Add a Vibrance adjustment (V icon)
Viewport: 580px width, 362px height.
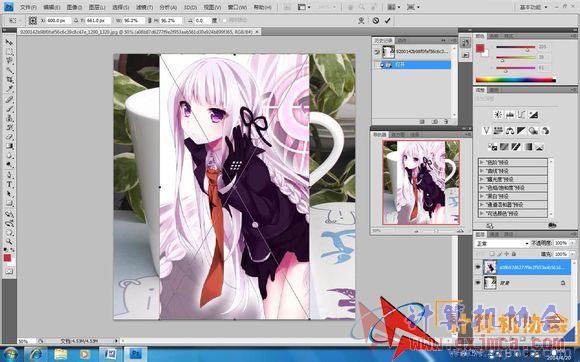pyautogui.click(x=486, y=131)
